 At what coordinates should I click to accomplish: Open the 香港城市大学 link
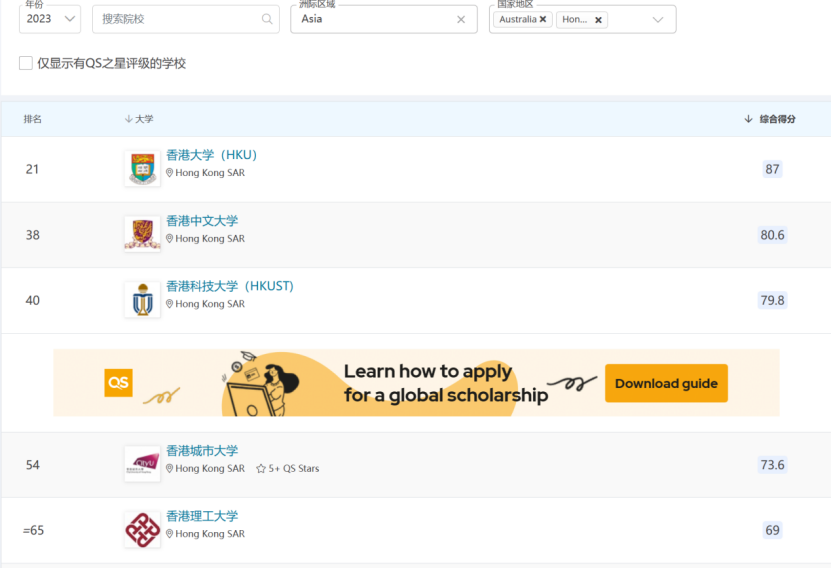[202, 450]
